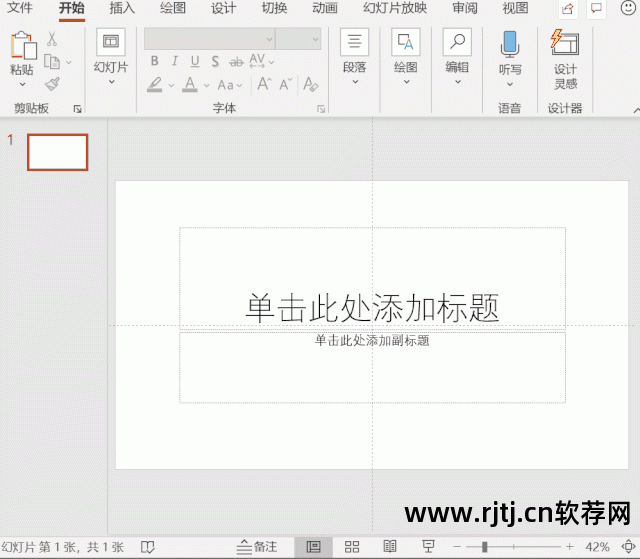Zoom in with the plus button

click(x=569, y=547)
